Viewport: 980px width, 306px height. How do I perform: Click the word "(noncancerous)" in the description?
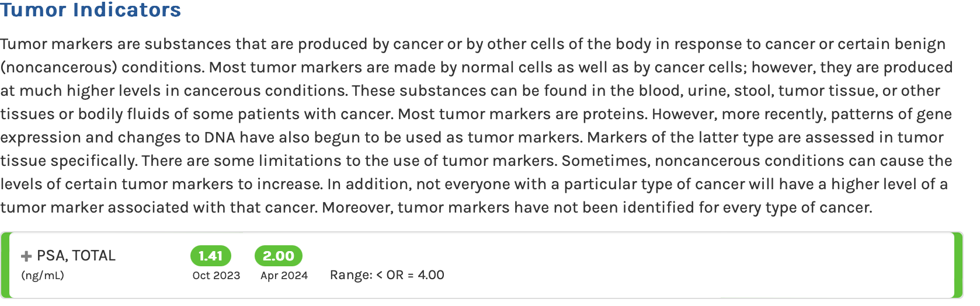tap(58, 68)
